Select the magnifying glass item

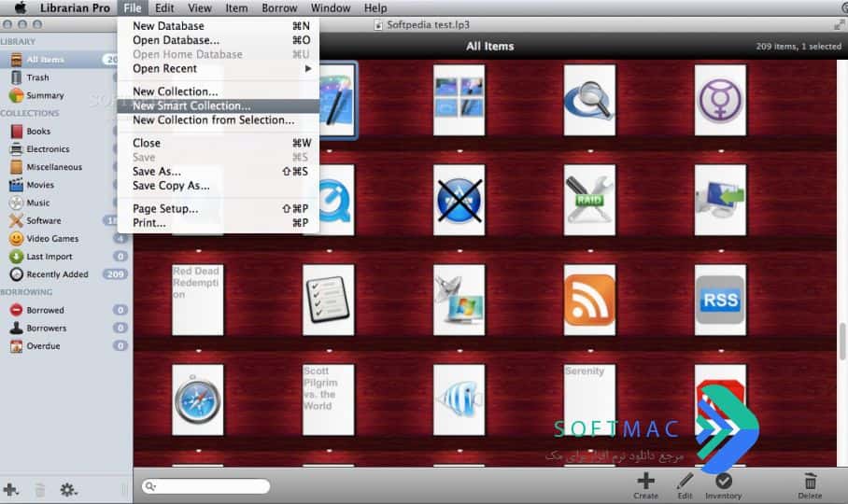click(589, 100)
